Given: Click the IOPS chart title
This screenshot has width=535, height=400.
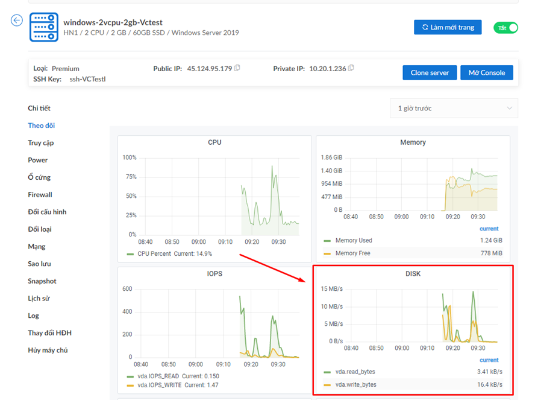Looking at the screenshot, I should click(214, 273).
